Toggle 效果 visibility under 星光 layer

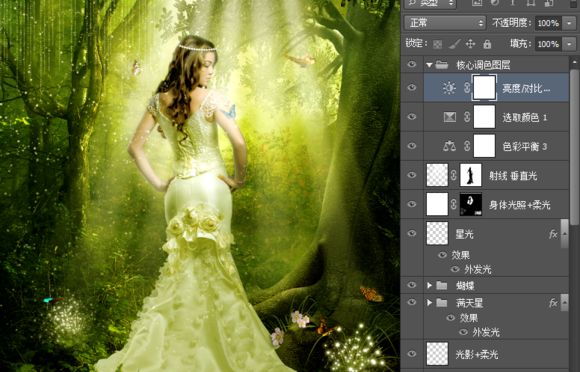[x=442, y=255]
